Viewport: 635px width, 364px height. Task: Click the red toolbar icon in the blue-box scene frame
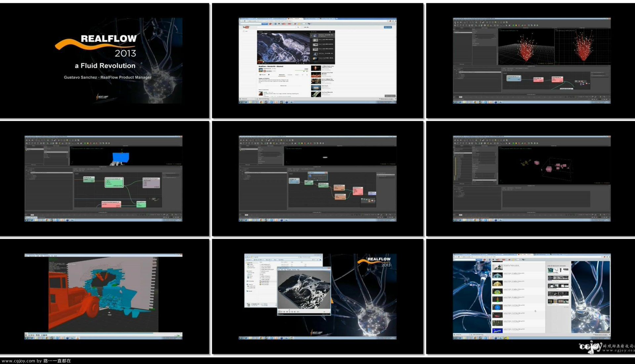pos(91,143)
